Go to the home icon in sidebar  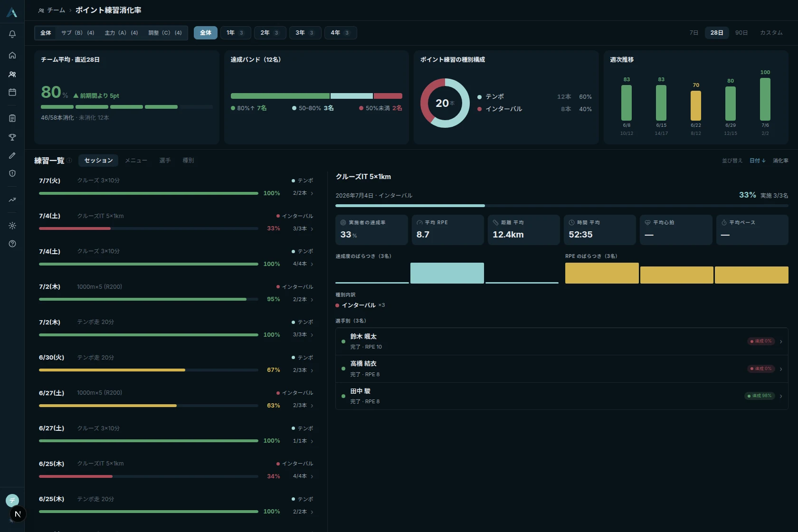click(x=12, y=55)
